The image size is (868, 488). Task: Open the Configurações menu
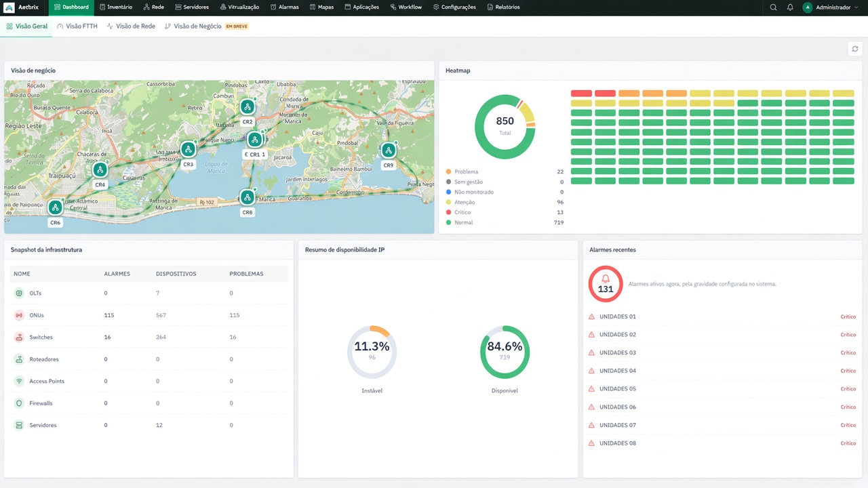coord(455,7)
